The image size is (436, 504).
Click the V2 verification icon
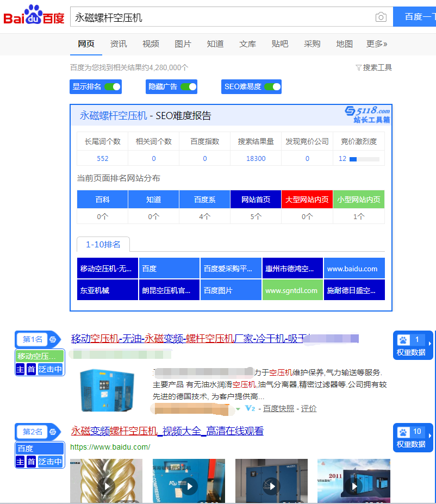(250, 408)
